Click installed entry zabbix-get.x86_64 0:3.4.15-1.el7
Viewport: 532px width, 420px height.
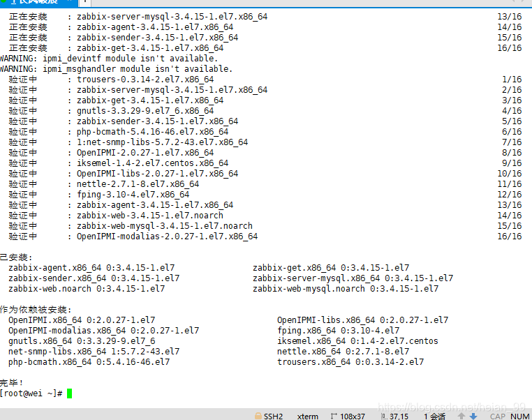pyautogui.click(x=331, y=268)
